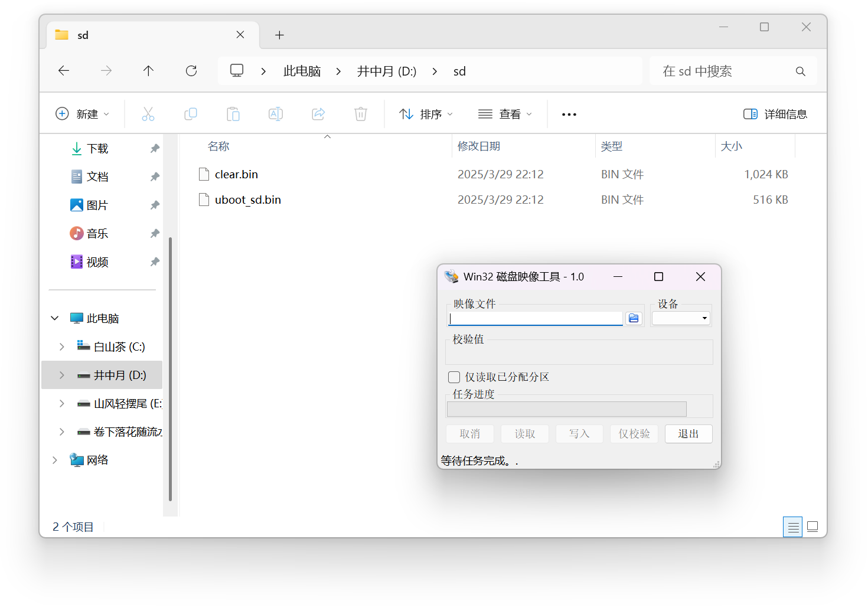Open a new File Explorer tab

279,35
